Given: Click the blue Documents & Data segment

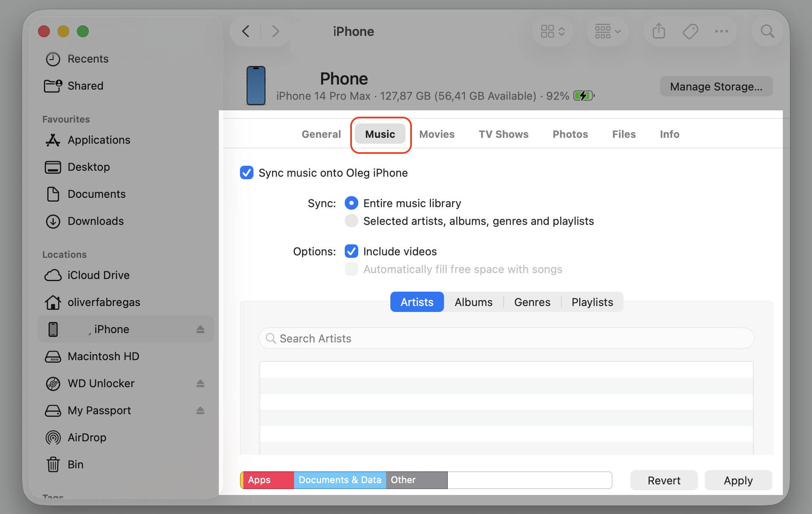Looking at the screenshot, I should (340, 480).
